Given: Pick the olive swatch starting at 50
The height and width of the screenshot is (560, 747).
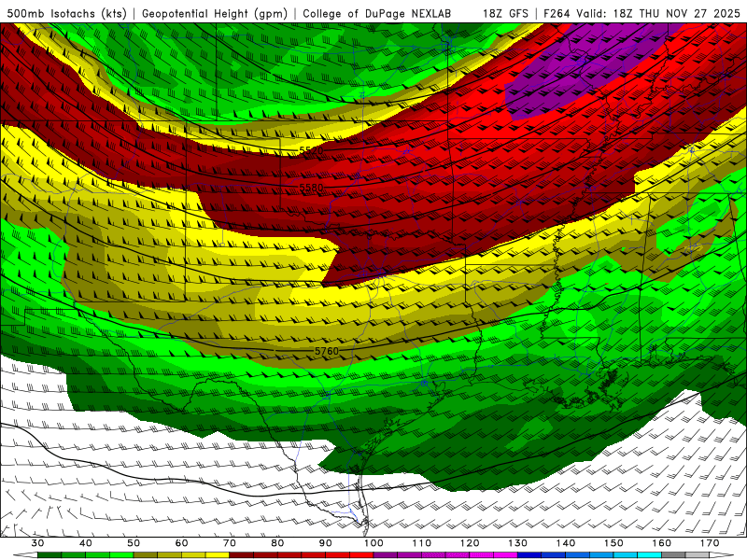Looking at the screenshot, I should pos(146,555).
